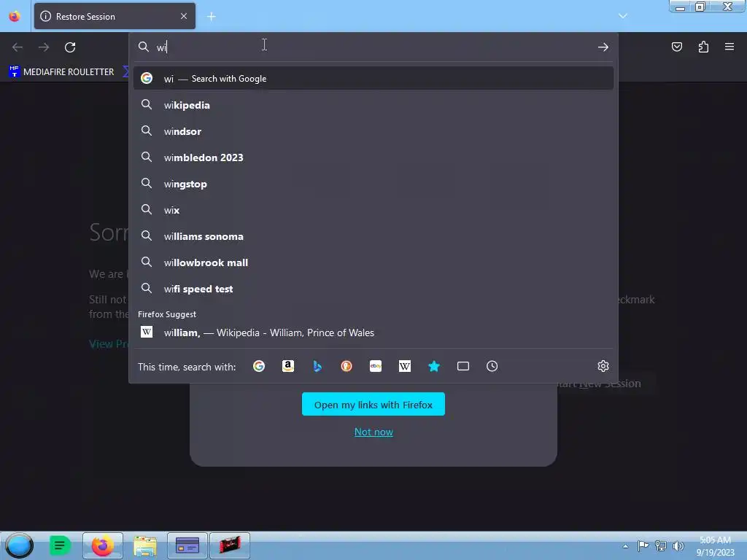Image resolution: width=747 pixels, height=560 pixels.
Task: Open Action Center flag icon
Action: click(643, 545)
